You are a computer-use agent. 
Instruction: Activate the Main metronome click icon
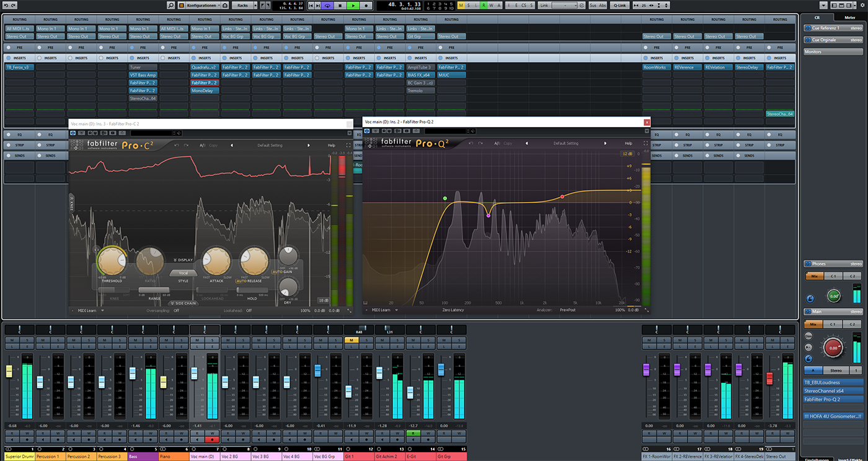pos(808,358)
